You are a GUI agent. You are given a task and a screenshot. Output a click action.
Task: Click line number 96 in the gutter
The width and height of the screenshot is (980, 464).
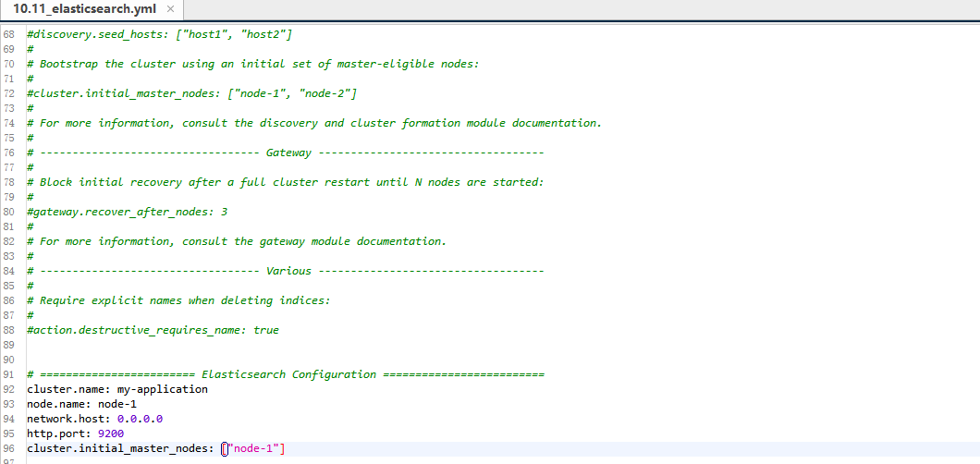coord(8,449)
